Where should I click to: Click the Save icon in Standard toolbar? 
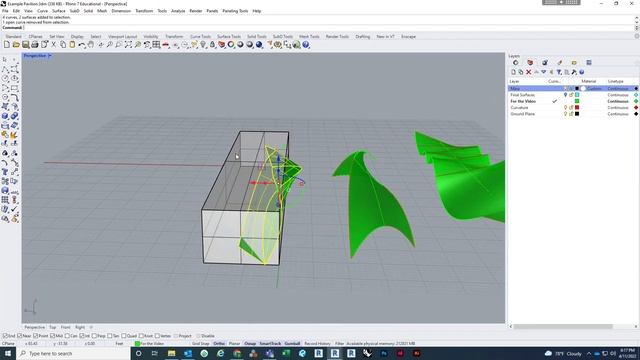26,45
